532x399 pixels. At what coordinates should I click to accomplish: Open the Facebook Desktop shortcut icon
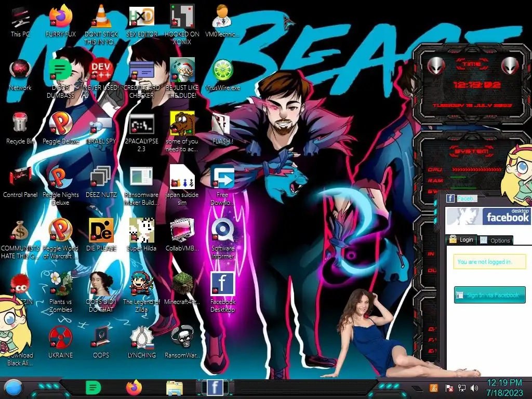222,284
